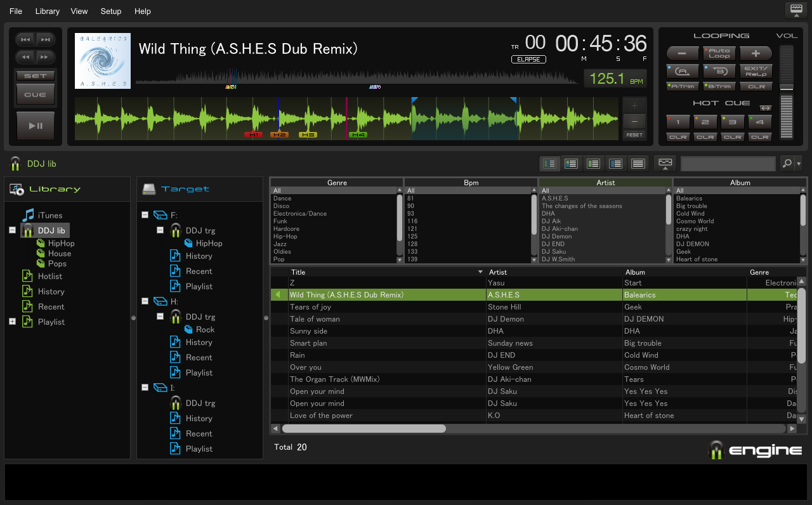Screen dimensions: 812x505
Task: Click the keyboard icon in top-right corner
Action: (x=796, y=10)
